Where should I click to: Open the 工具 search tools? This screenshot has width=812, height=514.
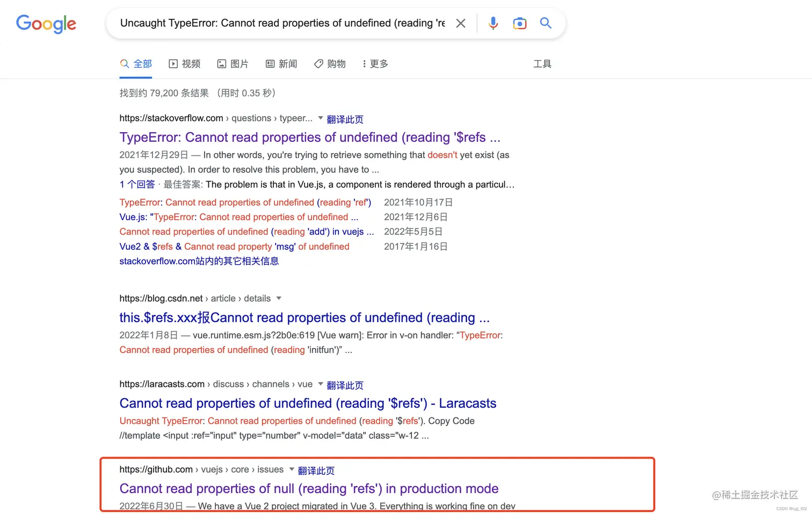point(542,64)
